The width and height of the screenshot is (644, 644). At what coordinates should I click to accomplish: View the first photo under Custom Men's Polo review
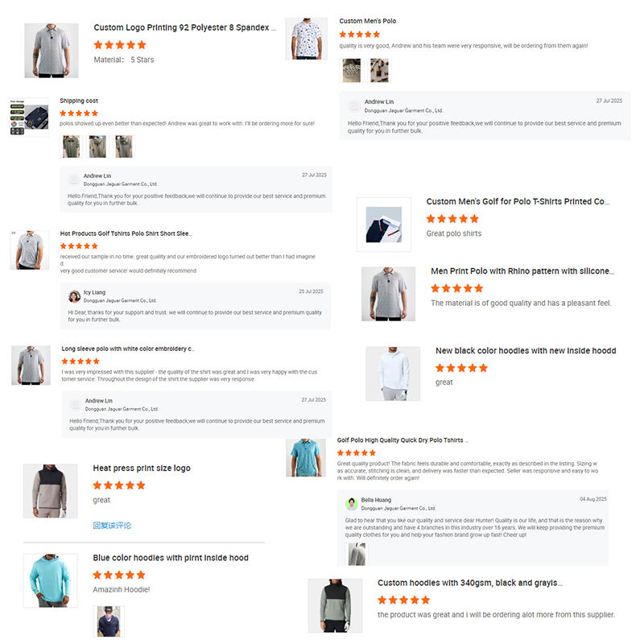pos(352,70)
